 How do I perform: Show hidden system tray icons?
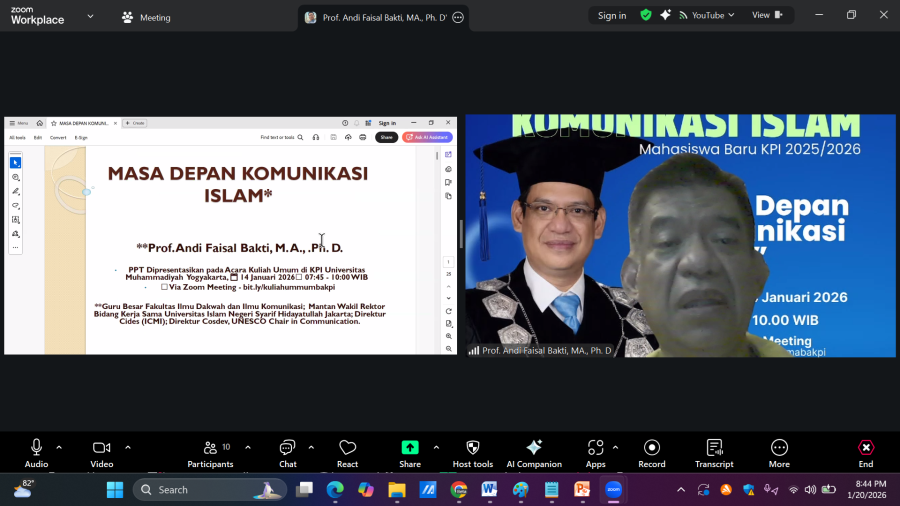pos(681,490)
